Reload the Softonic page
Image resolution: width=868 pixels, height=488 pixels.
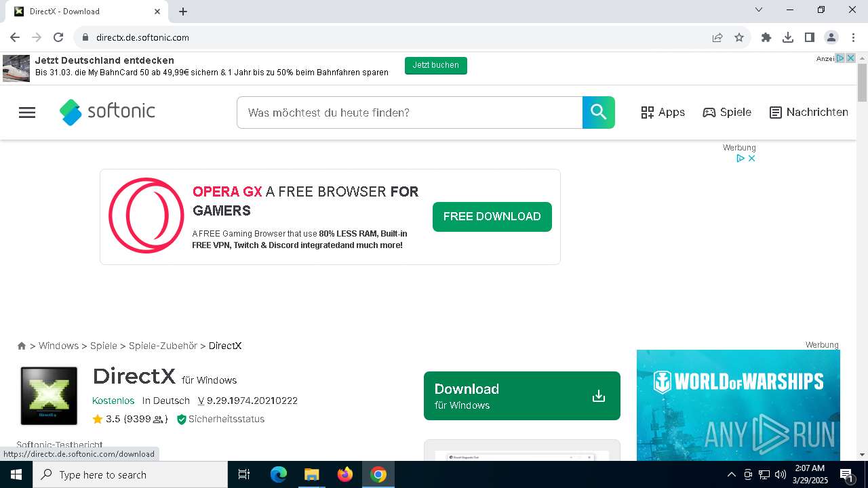click(x=58, y=37)
